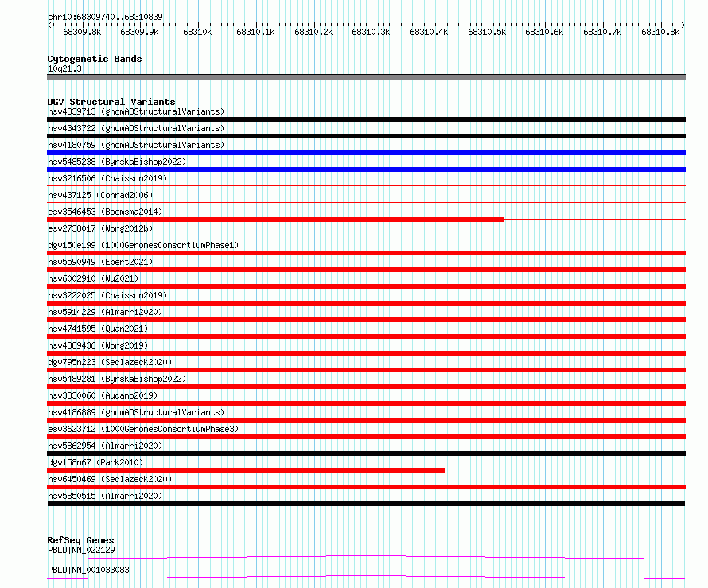Select the RefSeq Genes track title
This screenshot has width=708, height=588.
coord(81,540)
